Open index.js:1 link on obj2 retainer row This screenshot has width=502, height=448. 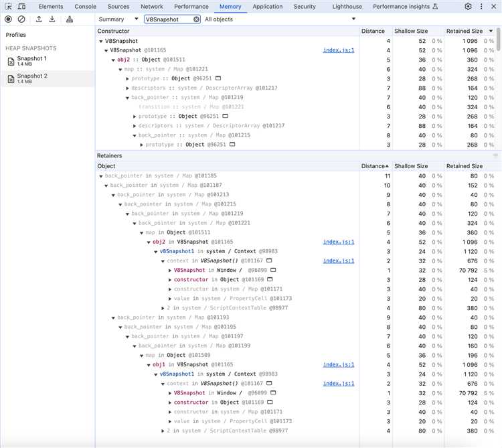tap(339, 242)
